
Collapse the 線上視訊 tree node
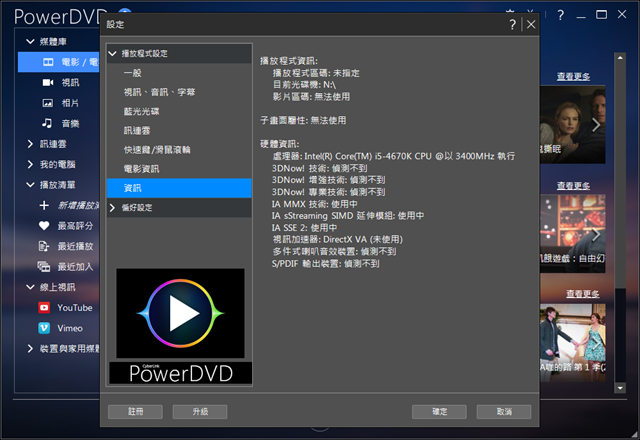[30, 287]
